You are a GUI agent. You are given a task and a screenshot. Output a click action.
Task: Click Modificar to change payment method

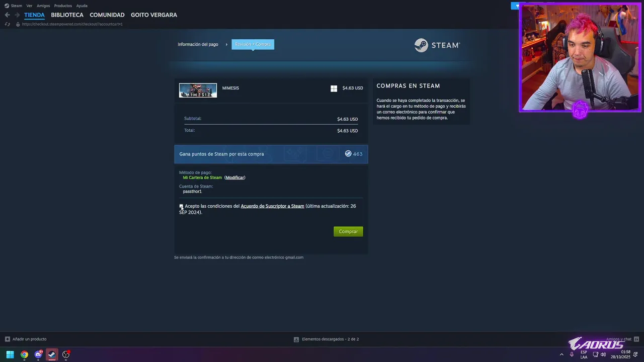tap(234, 177)
